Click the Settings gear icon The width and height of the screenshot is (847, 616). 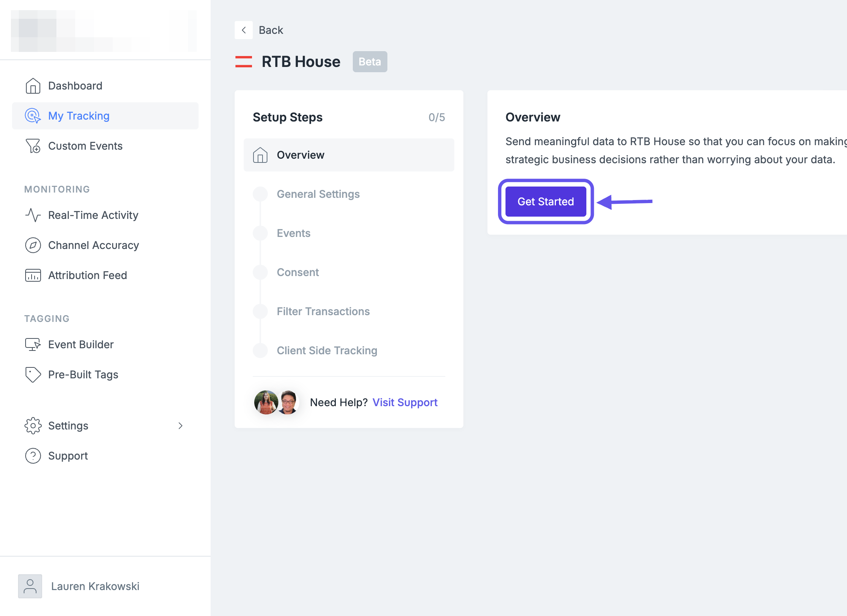click(33, 426)
